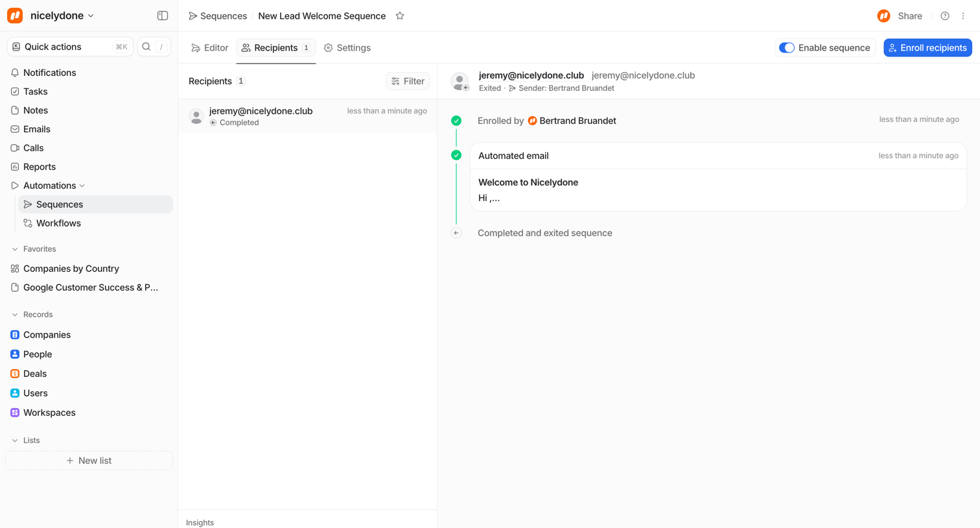Toggle the Enable sequence switch
Viewport: 980px width, 528px height.
click(x=787, y=47)
